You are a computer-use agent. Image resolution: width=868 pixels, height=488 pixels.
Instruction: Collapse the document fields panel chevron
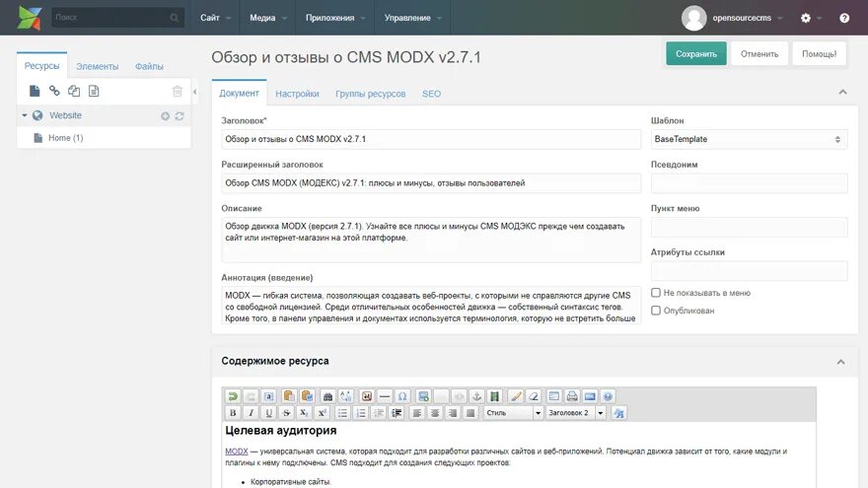pos(842,92)
